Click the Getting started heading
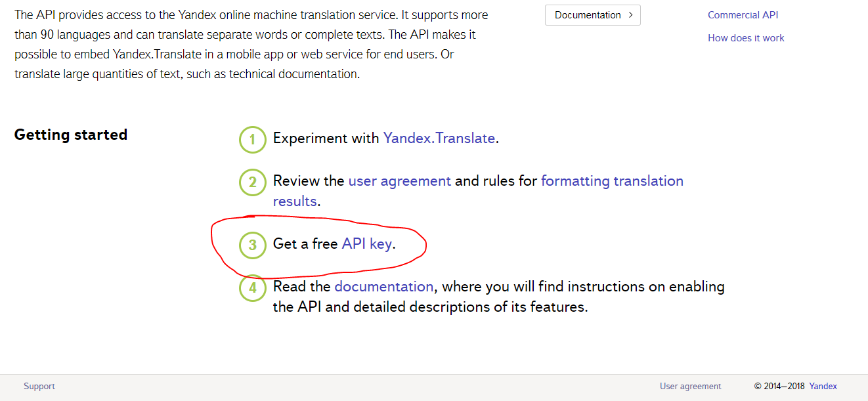Screen dimensions: 868x401 click(x=71, y=135)
